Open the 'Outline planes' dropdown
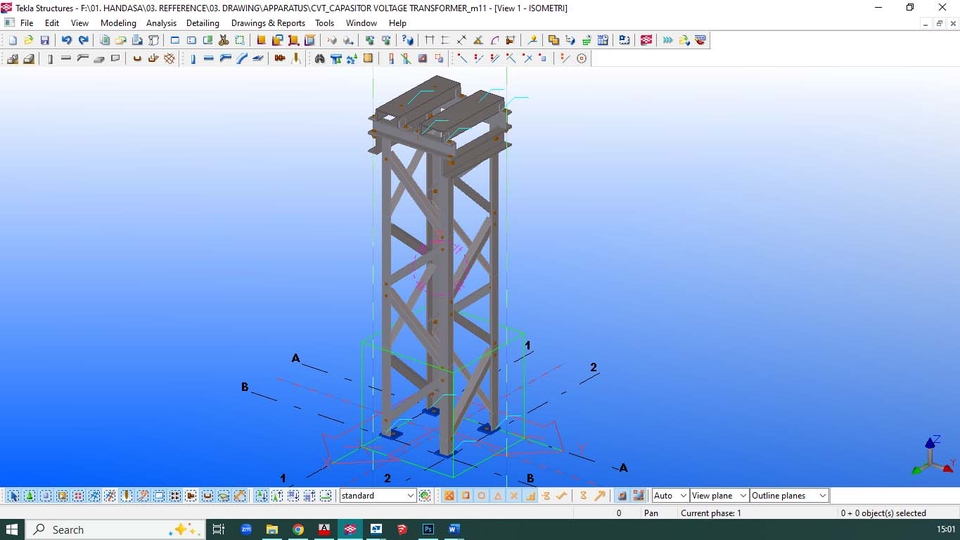Image resolution: width=960 pixels, height=540 pixels. [x=789, y=496]
